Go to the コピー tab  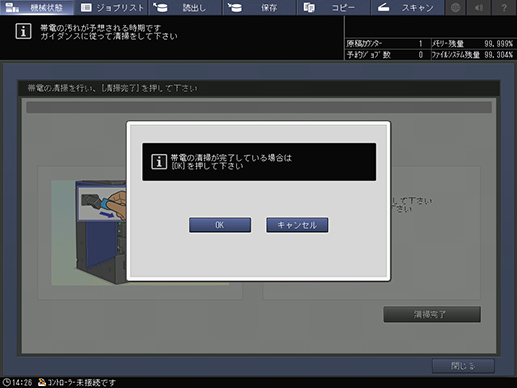pos(333,7)
